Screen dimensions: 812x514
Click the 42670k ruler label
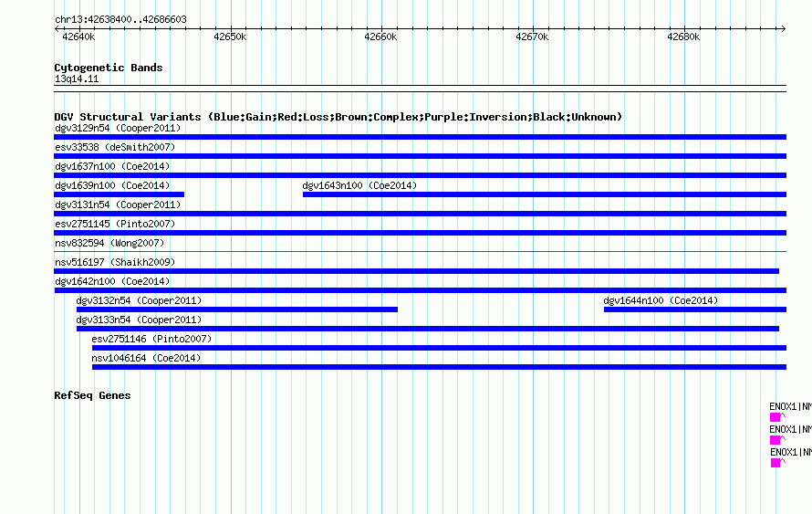coord(532,37)
